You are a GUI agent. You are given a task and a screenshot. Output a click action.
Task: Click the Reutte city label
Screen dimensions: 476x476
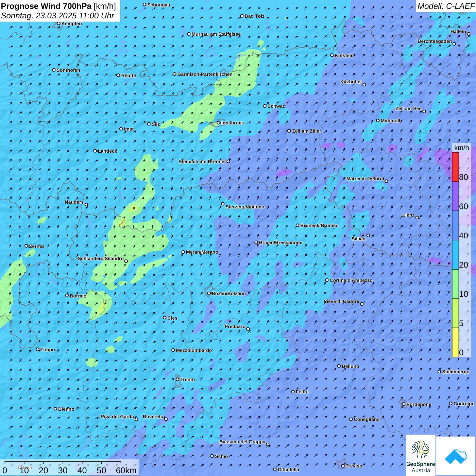click(129, 75)
